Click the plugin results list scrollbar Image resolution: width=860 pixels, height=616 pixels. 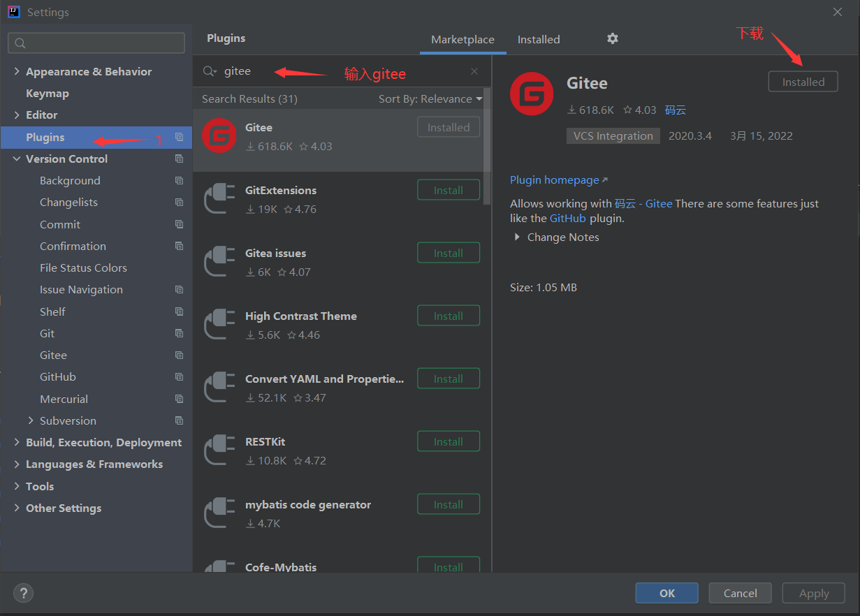pyautogui.click(x=488, y=147)
